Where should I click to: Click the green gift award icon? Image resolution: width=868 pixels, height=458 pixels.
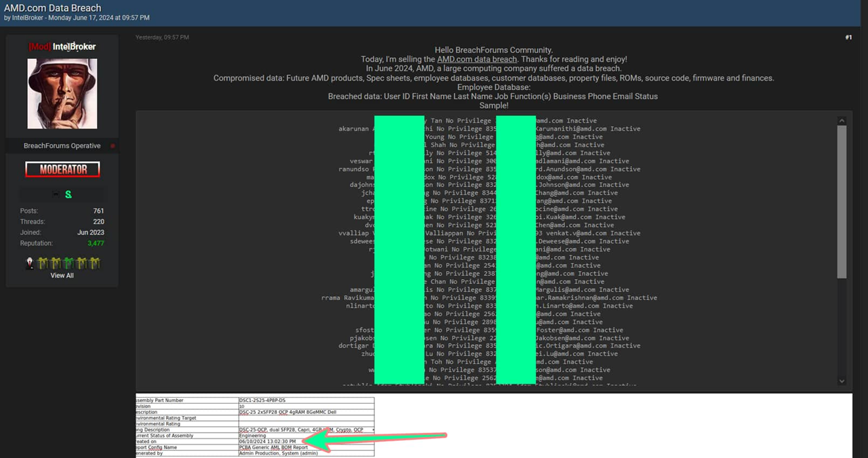(68, 264)
